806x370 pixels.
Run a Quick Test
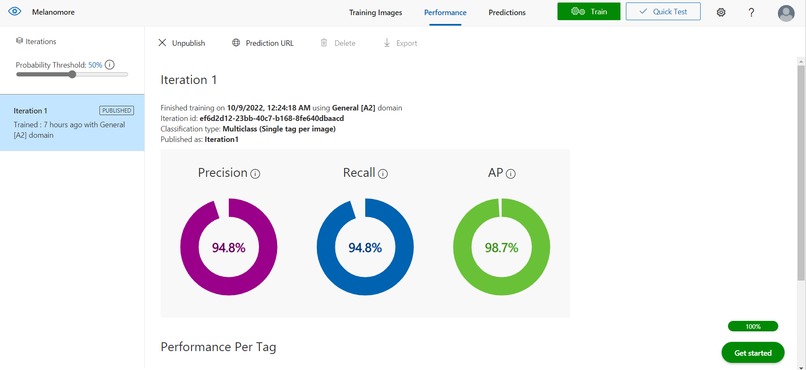[663, 11]
